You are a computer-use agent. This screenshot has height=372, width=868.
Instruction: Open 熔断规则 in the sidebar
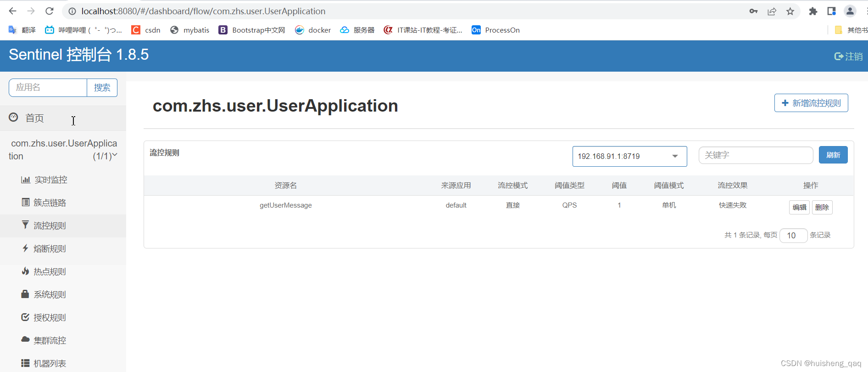pos(44,248)
